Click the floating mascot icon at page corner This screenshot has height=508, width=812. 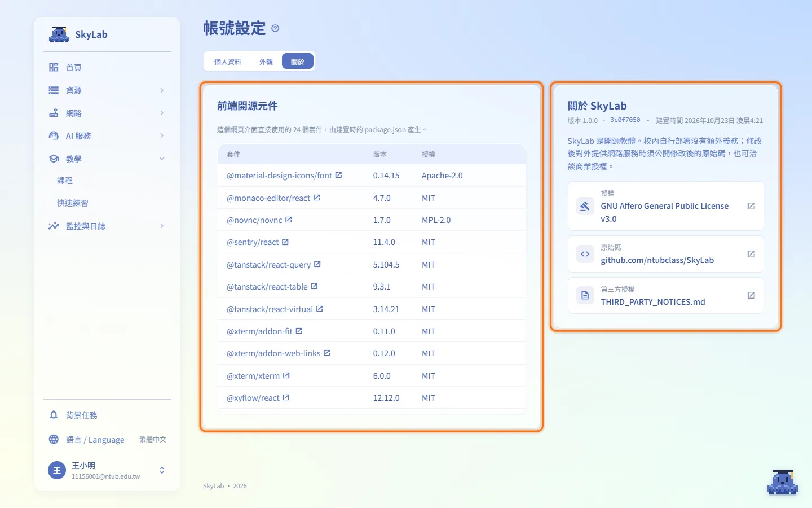pyautogui.click(x=783, y=482)
